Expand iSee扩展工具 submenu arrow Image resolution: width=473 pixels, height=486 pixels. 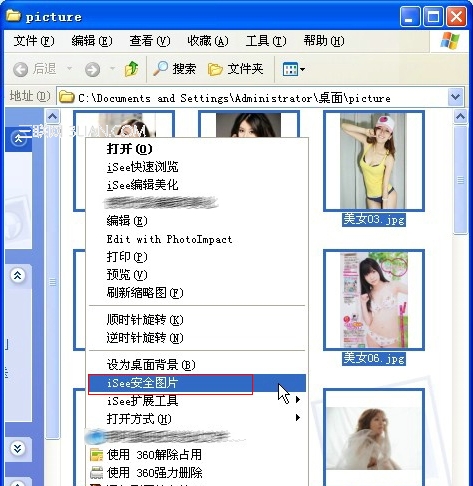(x=298, y=399)
